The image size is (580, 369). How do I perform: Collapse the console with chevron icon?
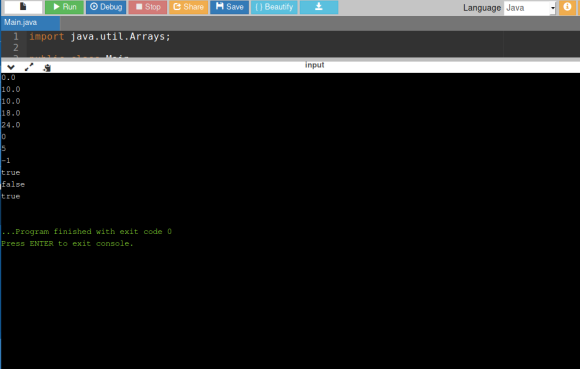[11, 67]
